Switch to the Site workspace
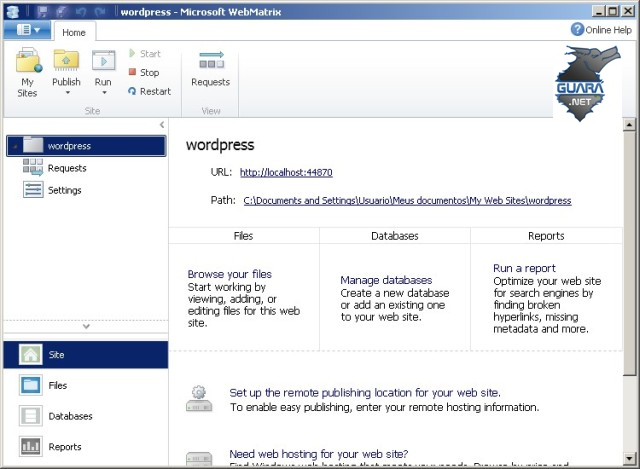The image size is (640, 469). pos(86,355)
